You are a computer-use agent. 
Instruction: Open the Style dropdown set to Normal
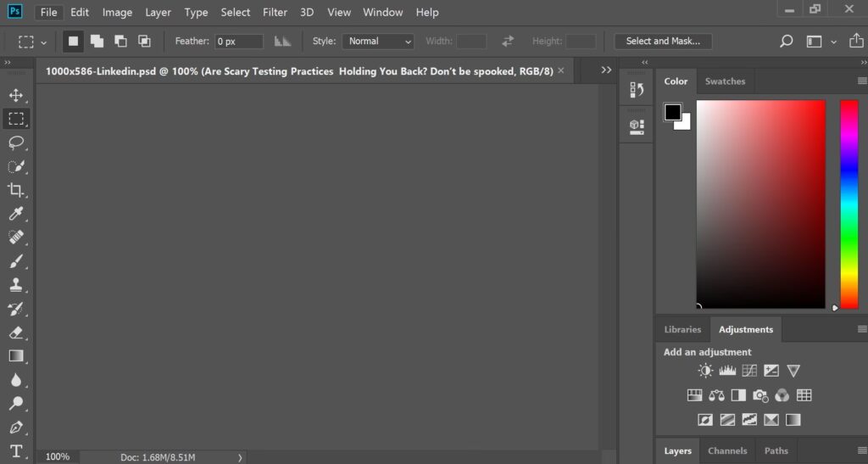pyautogui.click(x=378, y=41)
